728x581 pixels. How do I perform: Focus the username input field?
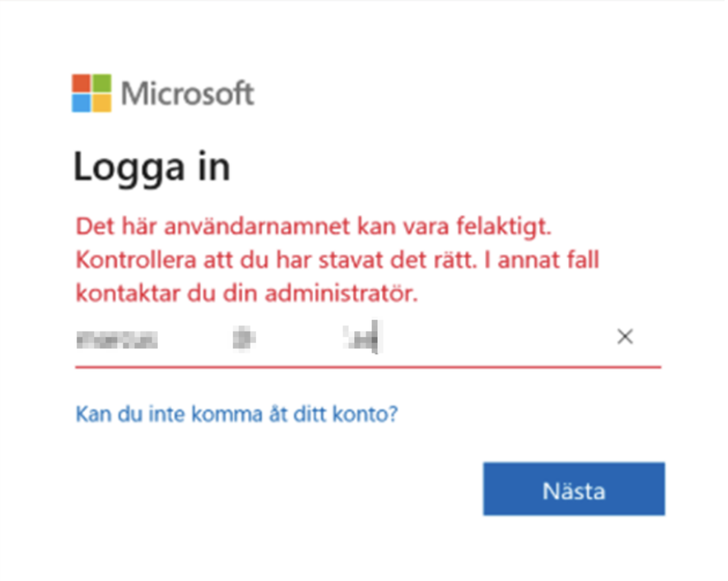368,338
